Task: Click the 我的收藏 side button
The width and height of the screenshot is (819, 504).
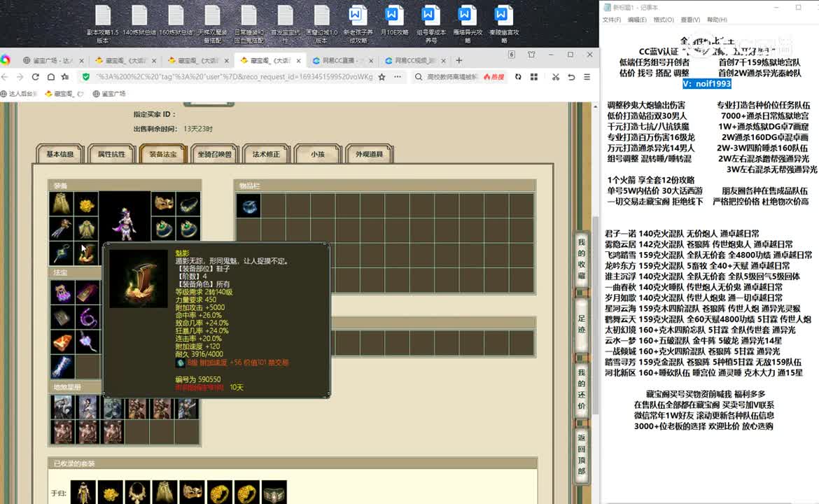Action: tap(581, 259)
